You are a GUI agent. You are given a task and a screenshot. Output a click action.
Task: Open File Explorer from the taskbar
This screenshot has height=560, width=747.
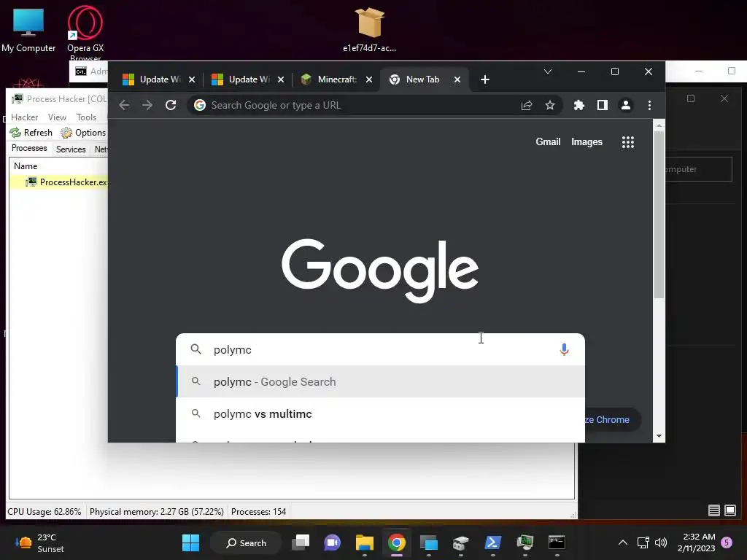pos(365,542)
